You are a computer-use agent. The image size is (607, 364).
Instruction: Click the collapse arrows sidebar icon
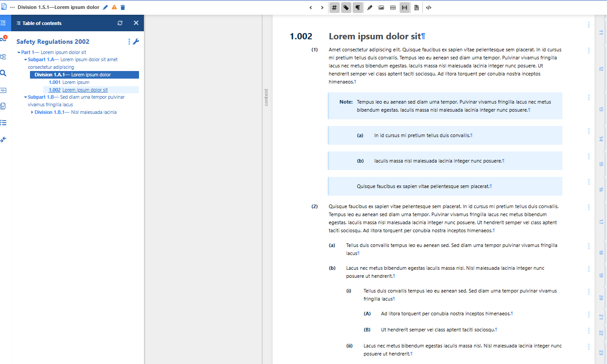tap(3, 139)
